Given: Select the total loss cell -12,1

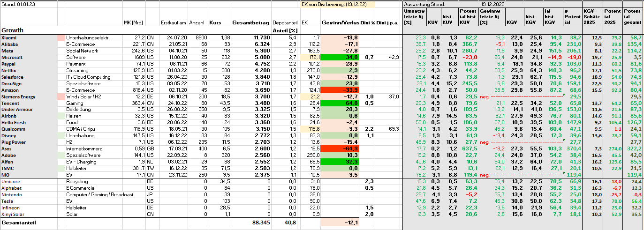Looking at the screenshot, I should point(340,223).
